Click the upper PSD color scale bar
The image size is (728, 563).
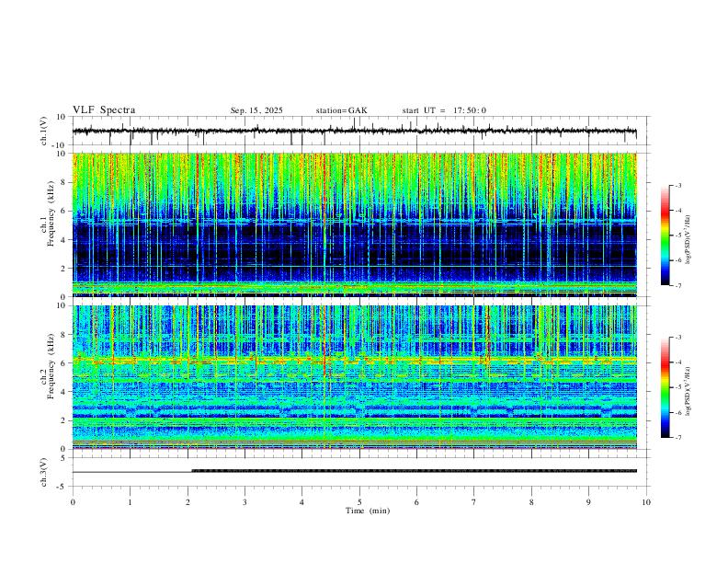[665, 236]
